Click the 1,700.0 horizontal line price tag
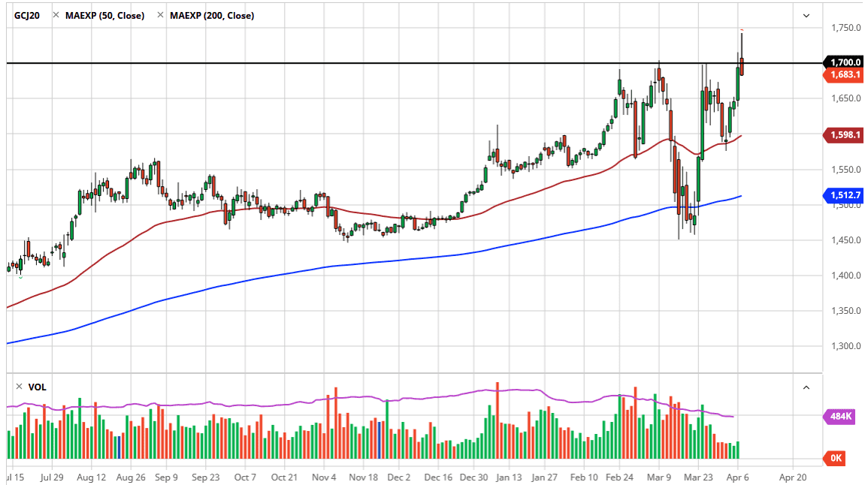Image resolution: width=868 pixels, height=485 pixels. [847, 62]
